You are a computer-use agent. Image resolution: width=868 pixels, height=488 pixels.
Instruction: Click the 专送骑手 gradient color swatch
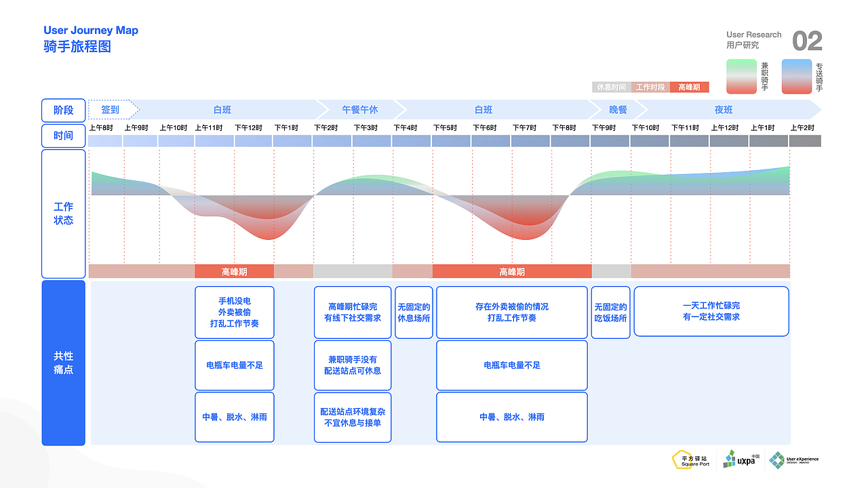click(795, 75)
